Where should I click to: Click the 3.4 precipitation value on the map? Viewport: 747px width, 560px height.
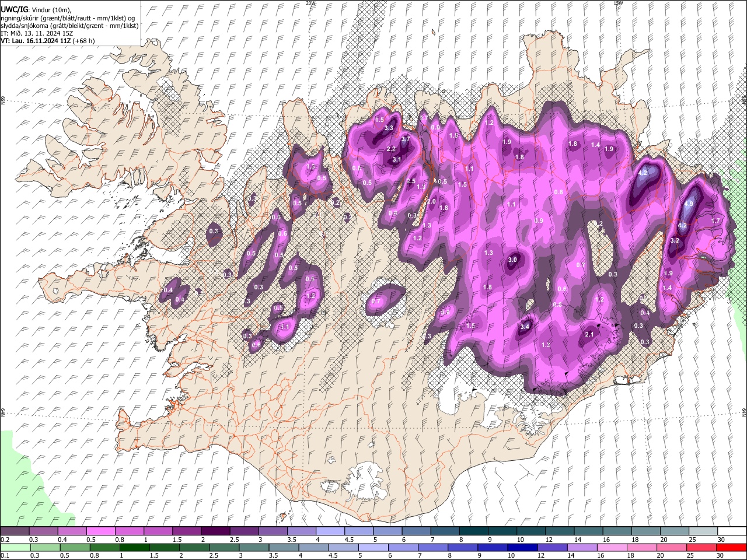pos(525,327)
